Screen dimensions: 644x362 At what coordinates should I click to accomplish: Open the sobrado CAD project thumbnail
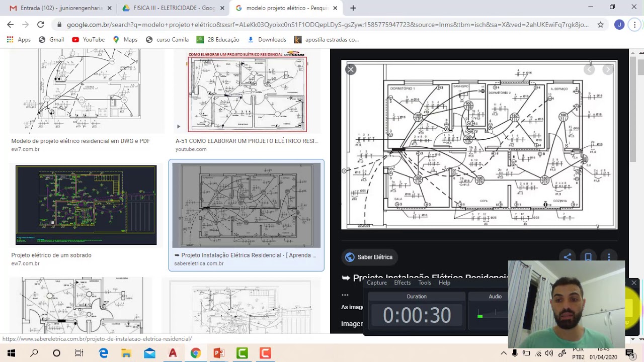click(86, 205)
